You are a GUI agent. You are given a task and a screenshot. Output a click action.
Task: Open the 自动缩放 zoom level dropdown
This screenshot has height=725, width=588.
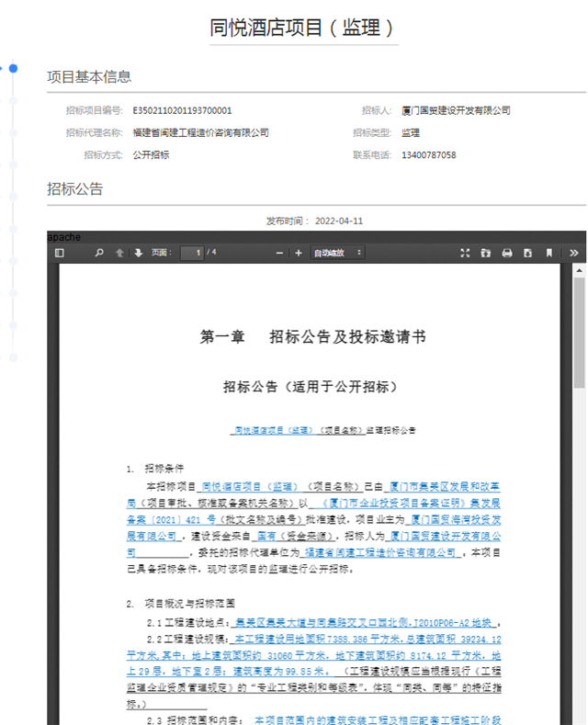tap(337, 253)
